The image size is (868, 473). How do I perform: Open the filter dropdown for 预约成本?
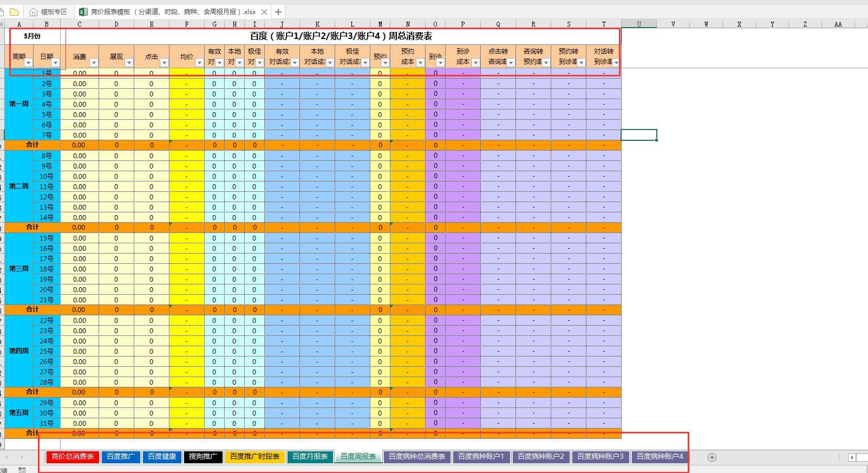[420, 63]
